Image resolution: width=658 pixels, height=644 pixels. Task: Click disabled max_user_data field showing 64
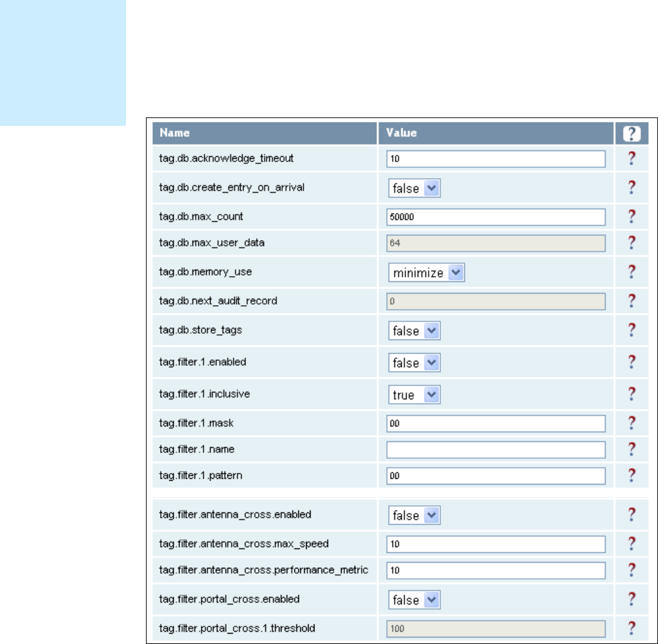coord(495,243)
